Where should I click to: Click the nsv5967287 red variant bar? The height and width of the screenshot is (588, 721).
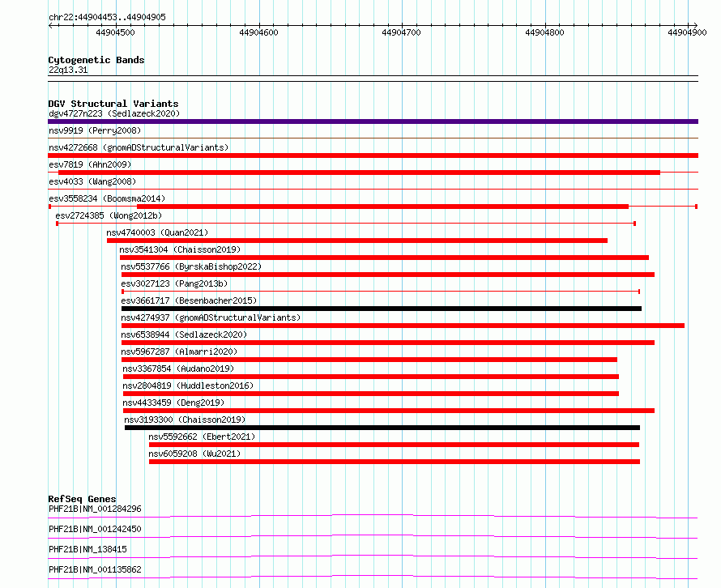(369, 360)
